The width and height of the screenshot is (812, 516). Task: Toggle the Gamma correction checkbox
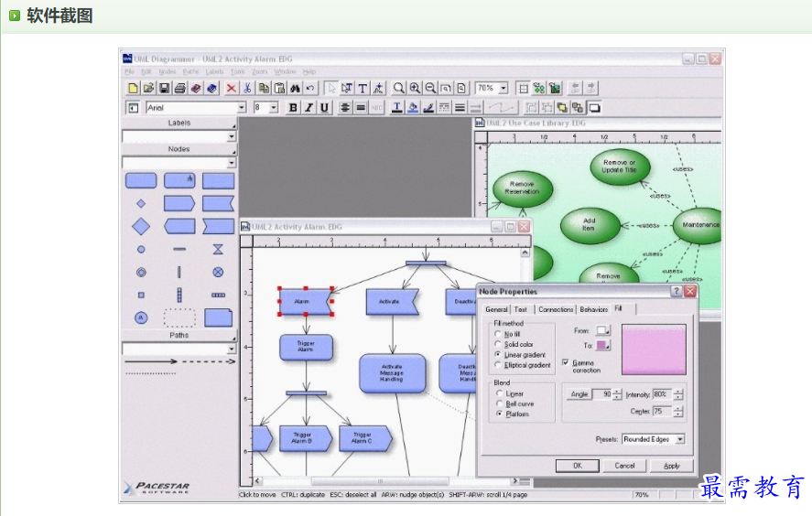pos(566,362)
